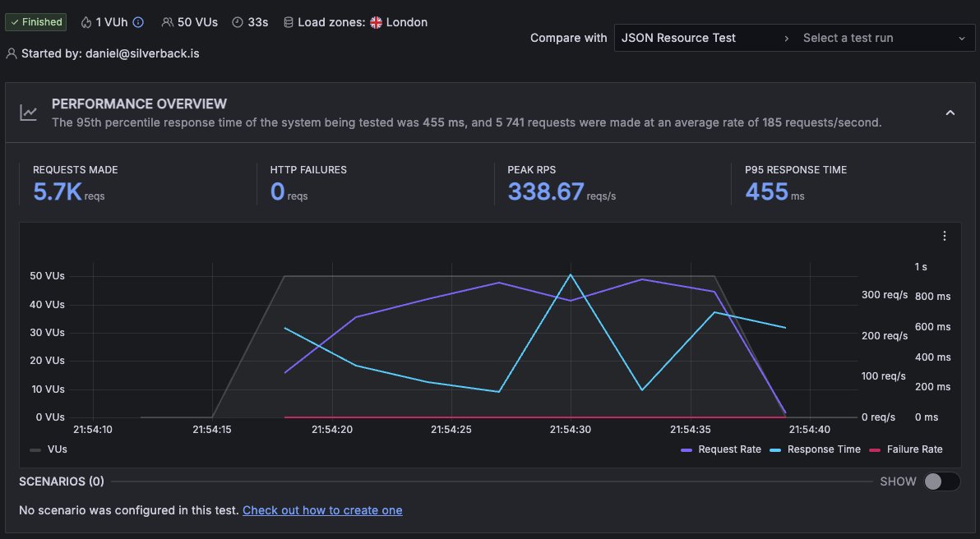Click the Response Time blue legend swatch
Screen dimensions: 980x539
point(775,450)
